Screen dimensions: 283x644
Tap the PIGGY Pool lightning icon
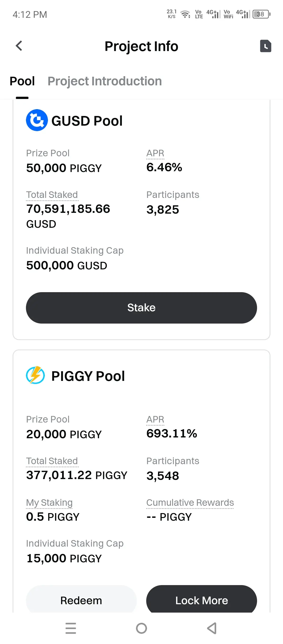coord(35,375)
